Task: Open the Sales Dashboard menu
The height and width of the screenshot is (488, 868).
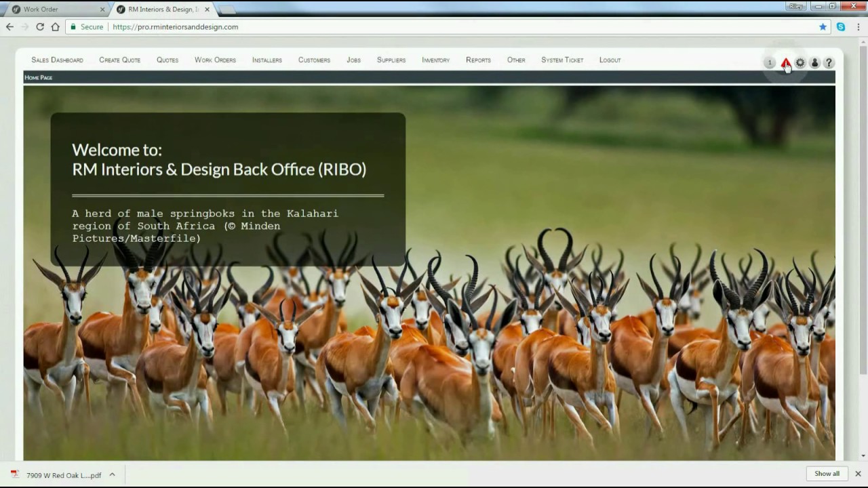Action: [x=57, y=60]
